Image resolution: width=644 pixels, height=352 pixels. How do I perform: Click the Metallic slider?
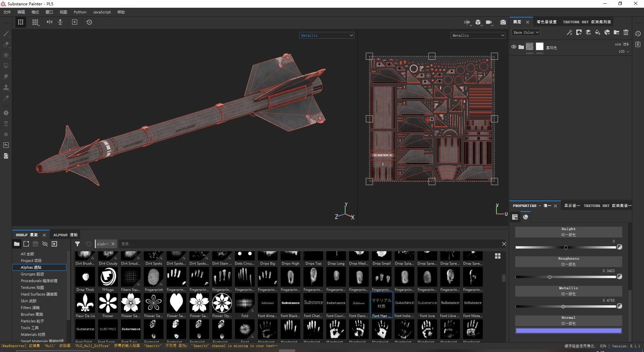(x=566, y=307)
